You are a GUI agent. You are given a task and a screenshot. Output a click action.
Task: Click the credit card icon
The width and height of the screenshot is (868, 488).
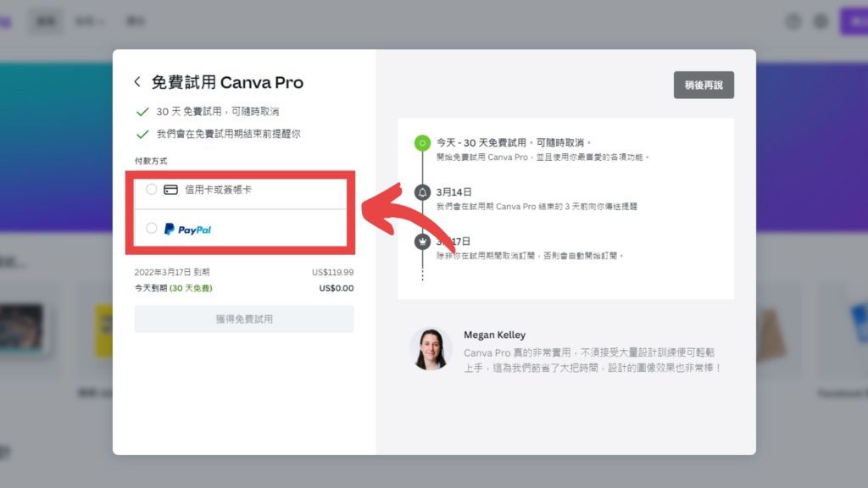click(170, 190)
